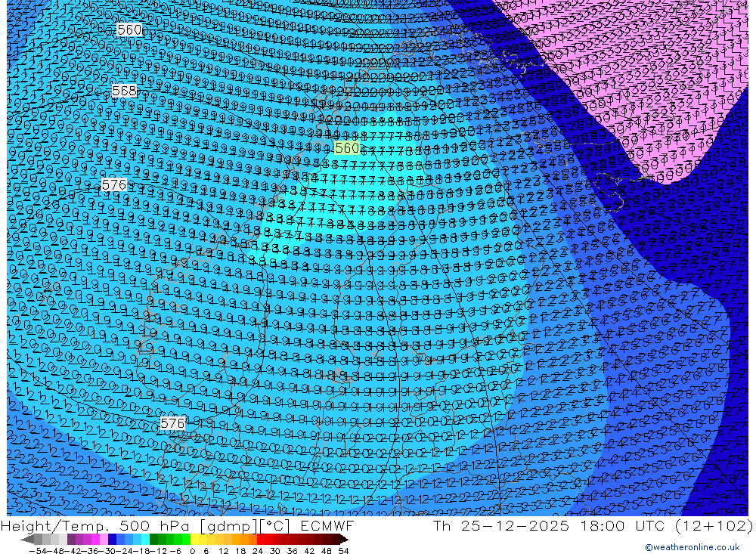Click the 576 contour label near the bottom of the map

(x=172, y=423)
